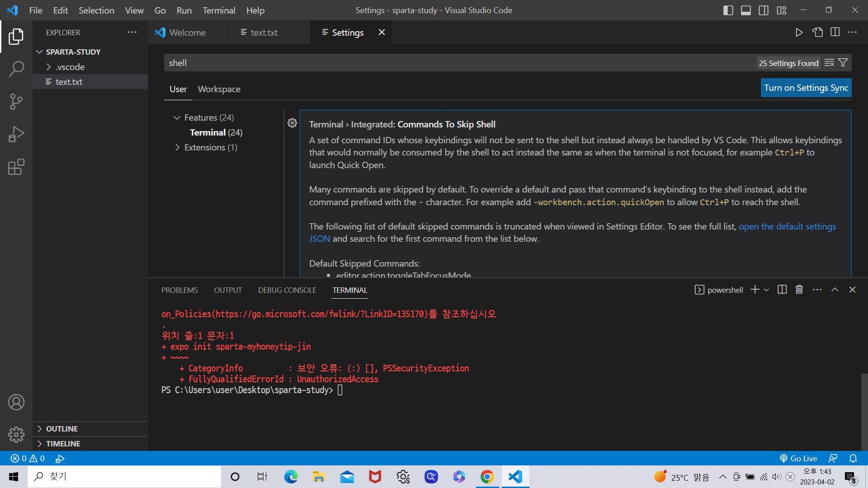Image resolution: width=868 pixels, height=488 pixels.
Task: Open the Source Control view
Action: 16,102
